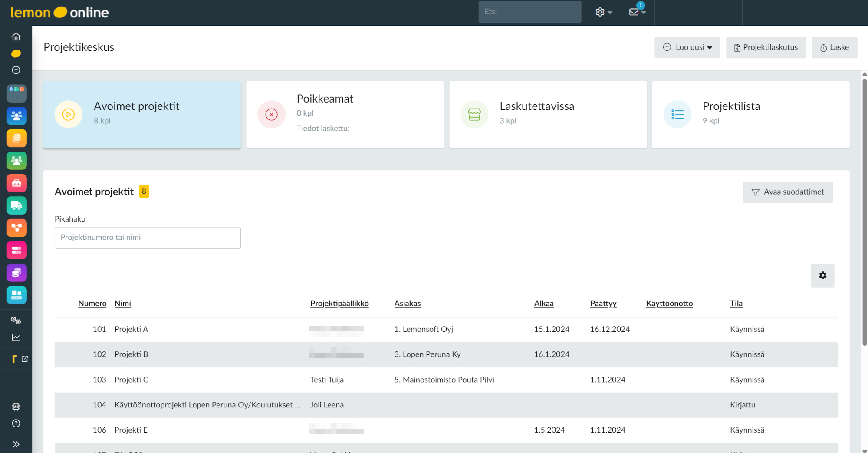
Task: Expand the sidebar with double chevron
Action: [16, 444]
